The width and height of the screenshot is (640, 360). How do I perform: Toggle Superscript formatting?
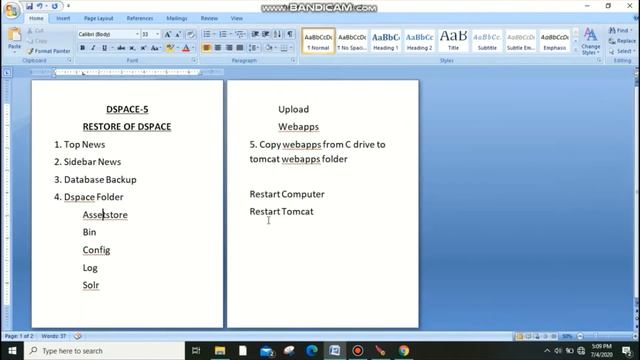coord(143,48)
